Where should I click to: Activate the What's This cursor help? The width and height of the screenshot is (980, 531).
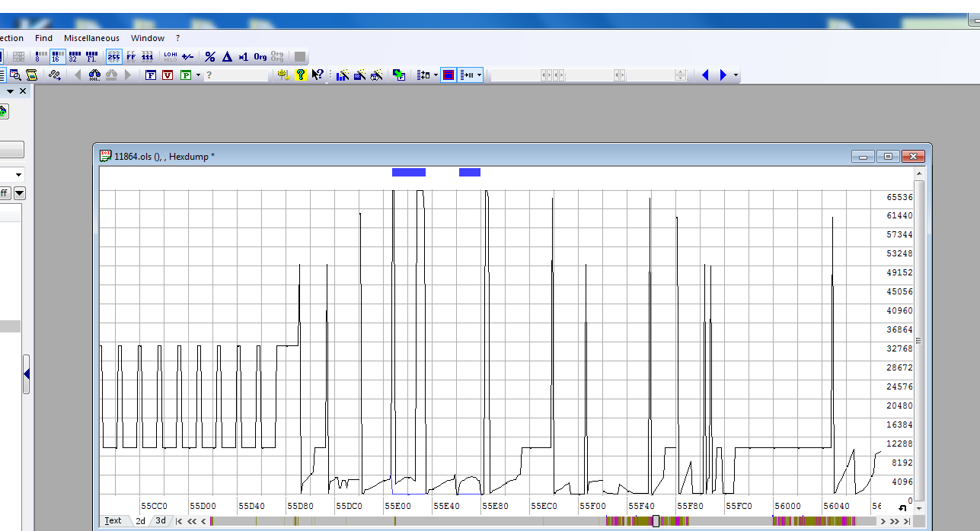click(318, 75)
